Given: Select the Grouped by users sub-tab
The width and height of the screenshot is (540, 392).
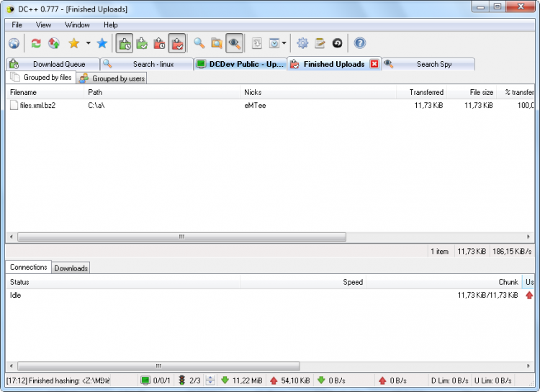Looking at the screenshot, I should pos(112,78).
